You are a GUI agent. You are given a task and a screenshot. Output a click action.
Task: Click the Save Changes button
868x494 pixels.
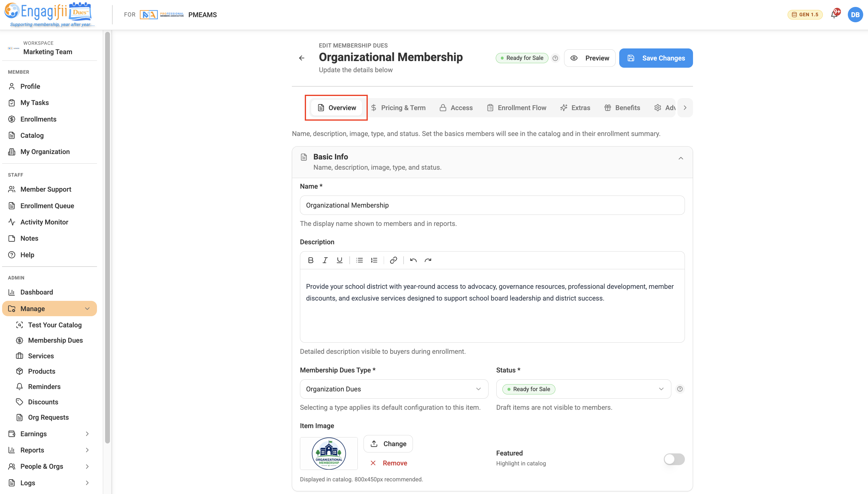(656, 58)
